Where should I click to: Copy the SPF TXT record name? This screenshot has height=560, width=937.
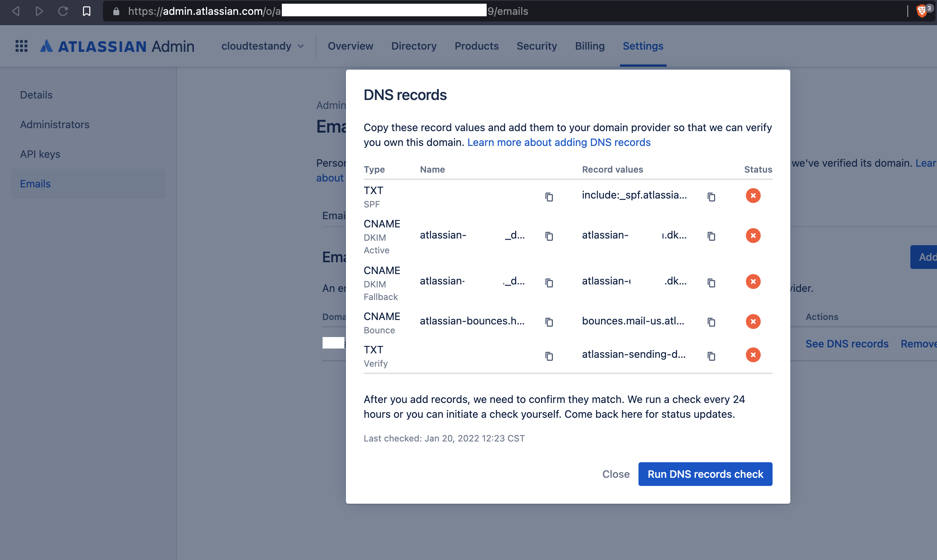click(x=549, y=197)
